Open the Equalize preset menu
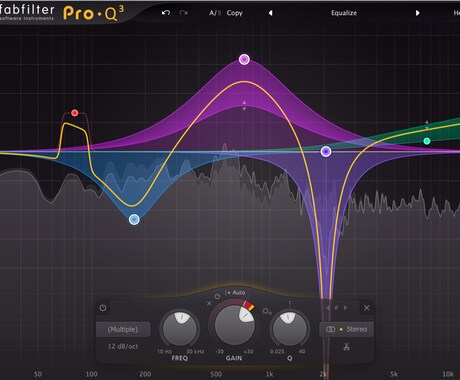This screenshot has height=380, width=460. (x=344, y=13)
